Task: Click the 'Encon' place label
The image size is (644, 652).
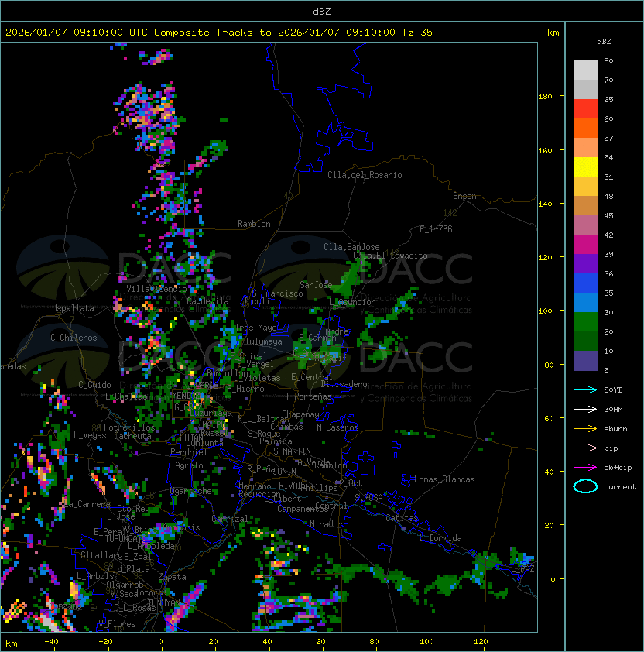Action: tap(464, 196)
